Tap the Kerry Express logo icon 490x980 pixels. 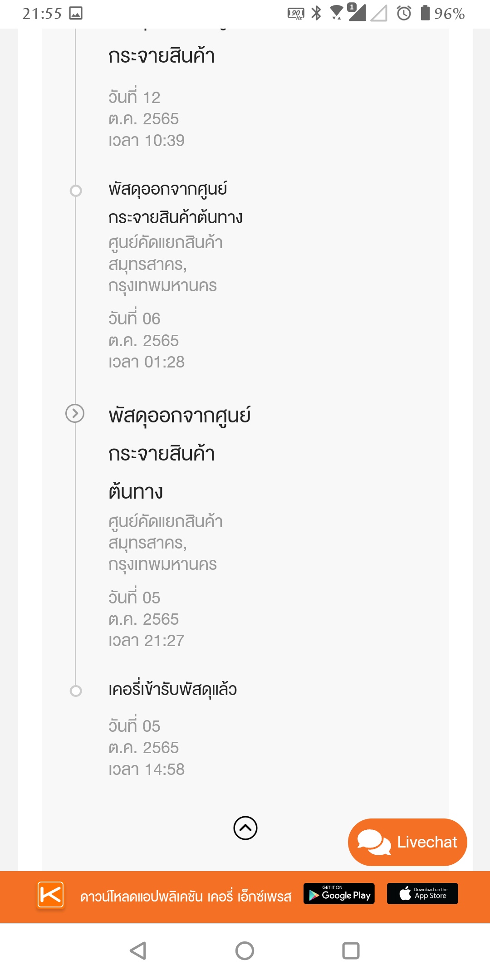(x=50, y=895)
